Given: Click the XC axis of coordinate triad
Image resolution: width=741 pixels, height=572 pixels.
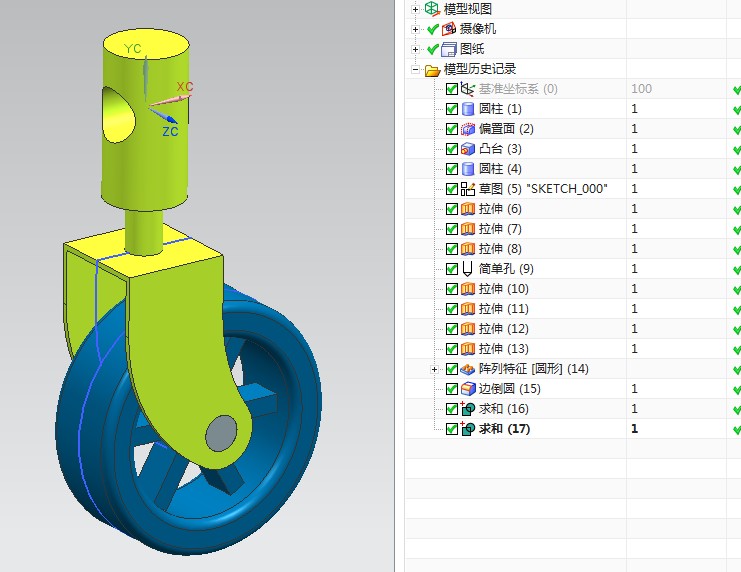Looking at the screenshot, I should [x=171, y=100].
